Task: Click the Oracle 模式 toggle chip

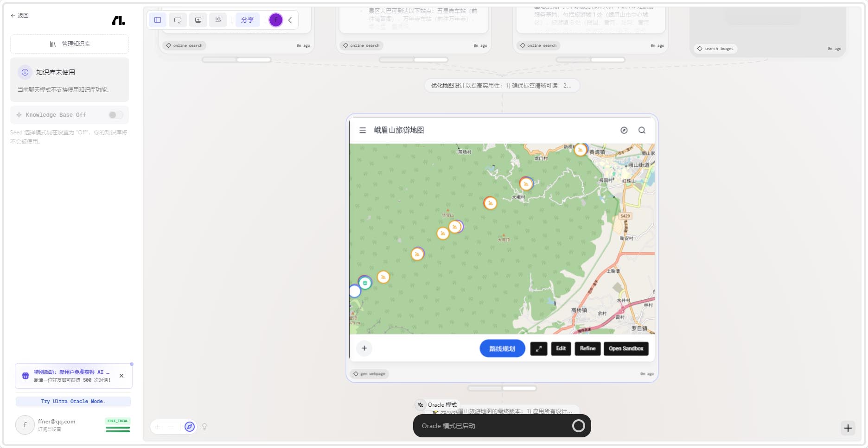Action: click(437, 405)
